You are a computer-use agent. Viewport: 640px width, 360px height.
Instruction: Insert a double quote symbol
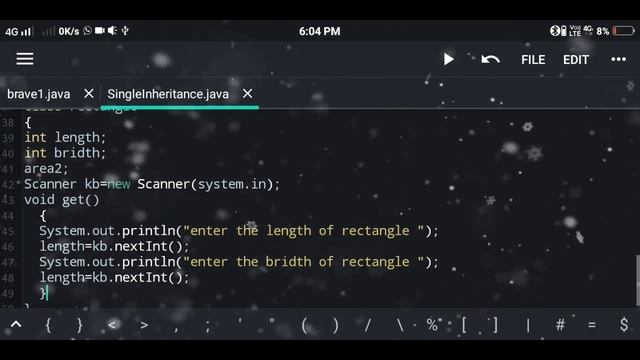tap(272, 322)
